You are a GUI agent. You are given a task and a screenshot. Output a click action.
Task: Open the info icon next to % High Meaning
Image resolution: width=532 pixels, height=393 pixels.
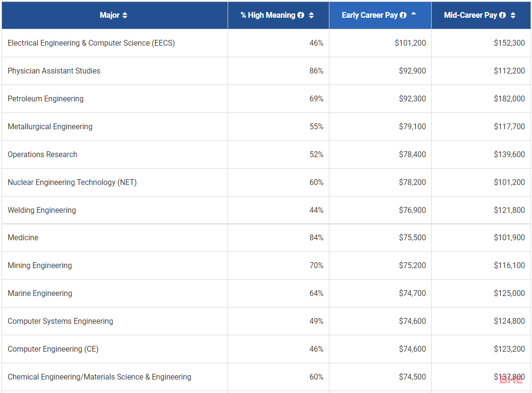pos(301,15)
